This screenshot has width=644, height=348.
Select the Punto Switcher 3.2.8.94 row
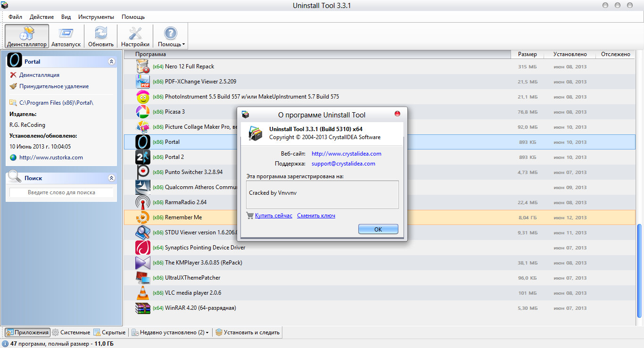coord(380,172)
